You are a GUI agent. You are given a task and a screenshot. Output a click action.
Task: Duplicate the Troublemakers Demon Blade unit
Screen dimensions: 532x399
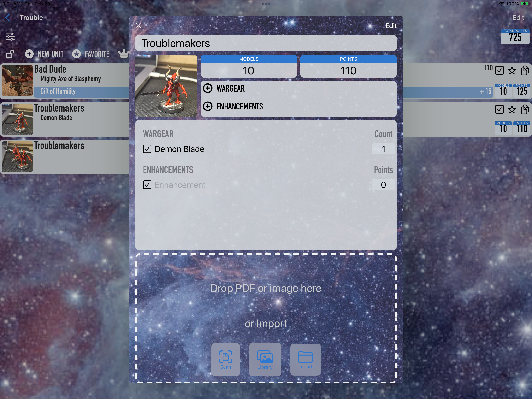525,109
